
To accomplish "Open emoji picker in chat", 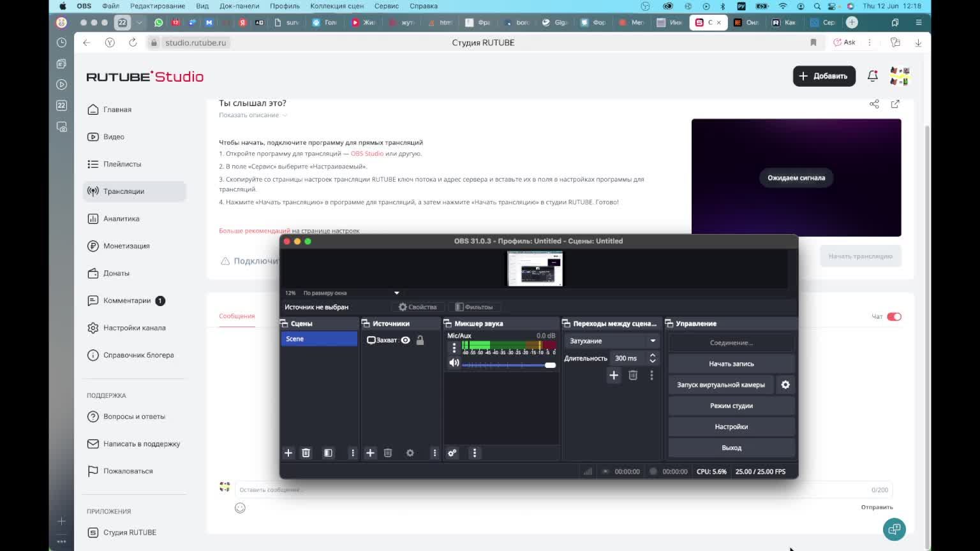I will (x=240, y=508).
